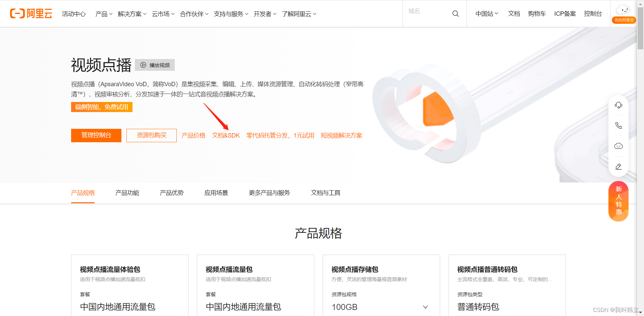644x316 pixels.
Task: Expand the 云市场 menu
Action: (x=163, y=14)
